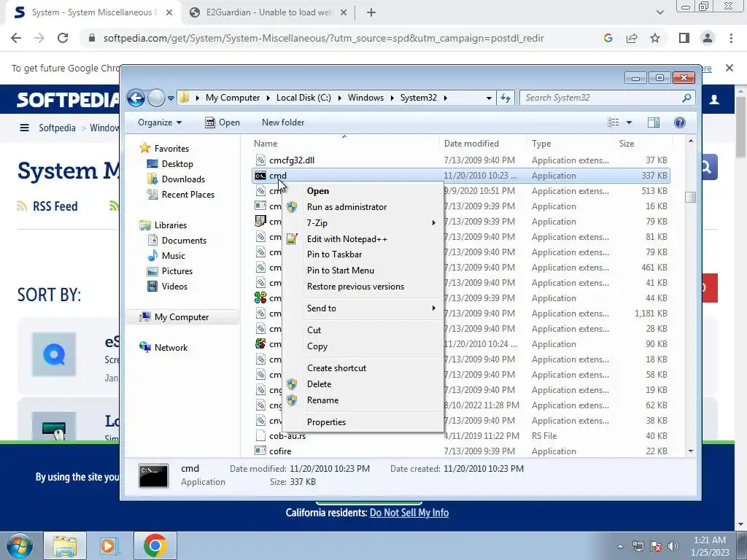This screenshot has height=560, width=747.
Task: Click the Explorer help icon
Action: (680, 122)
